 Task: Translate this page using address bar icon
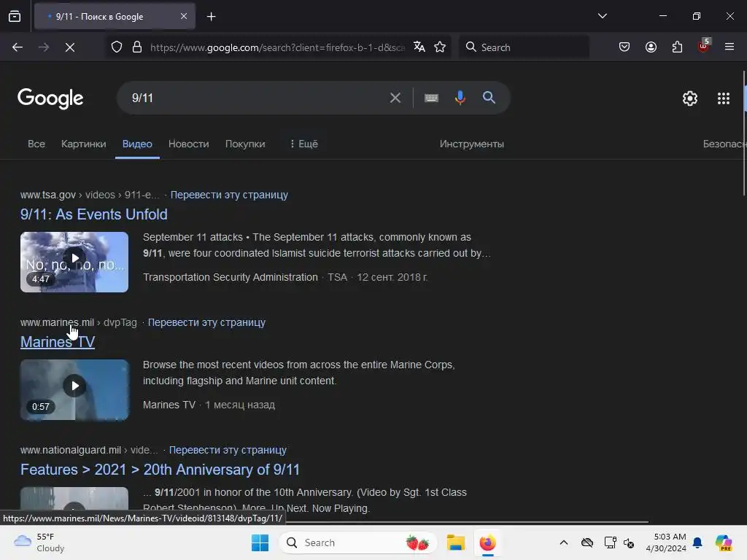(419, 47)
